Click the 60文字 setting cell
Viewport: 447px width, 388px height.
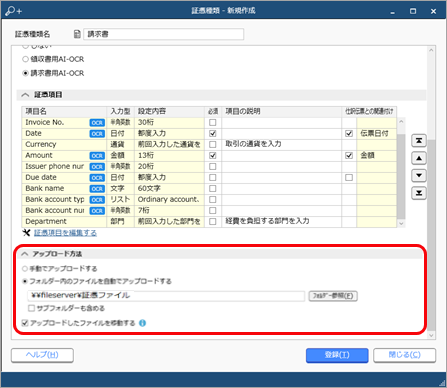(169, 188)
